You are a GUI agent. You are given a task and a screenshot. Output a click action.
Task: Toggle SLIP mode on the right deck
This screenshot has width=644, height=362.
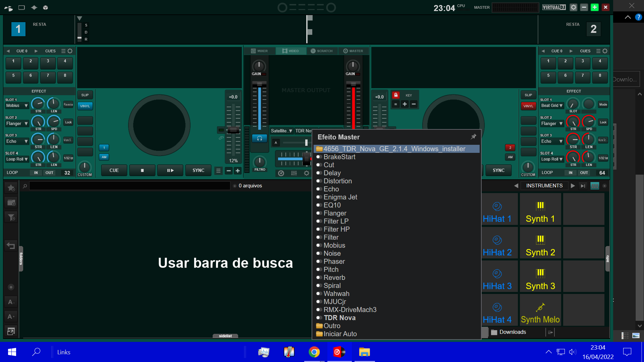528,95
